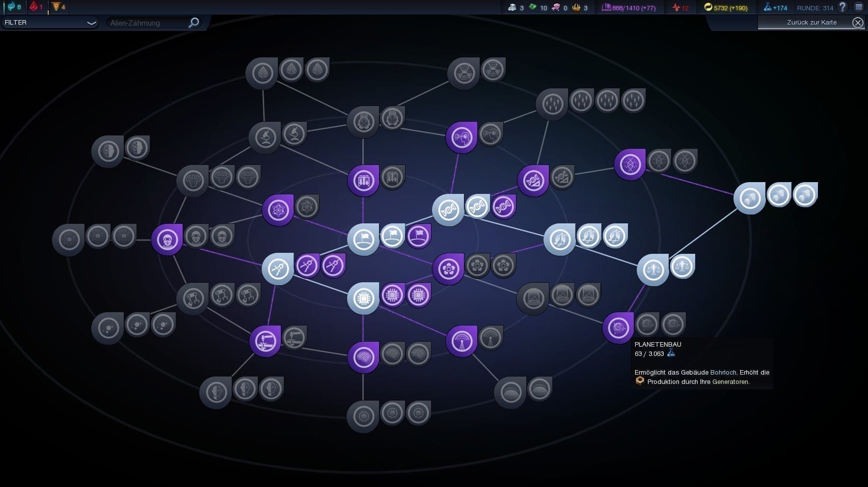The height and width of the screenshot is (487, 868).
Task: Click the energy 5732 (+190) indicator
Action: coord(726,8)
